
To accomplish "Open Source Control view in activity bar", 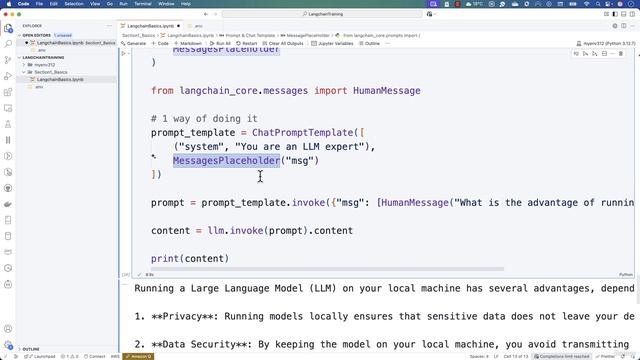I will [8, 60].
